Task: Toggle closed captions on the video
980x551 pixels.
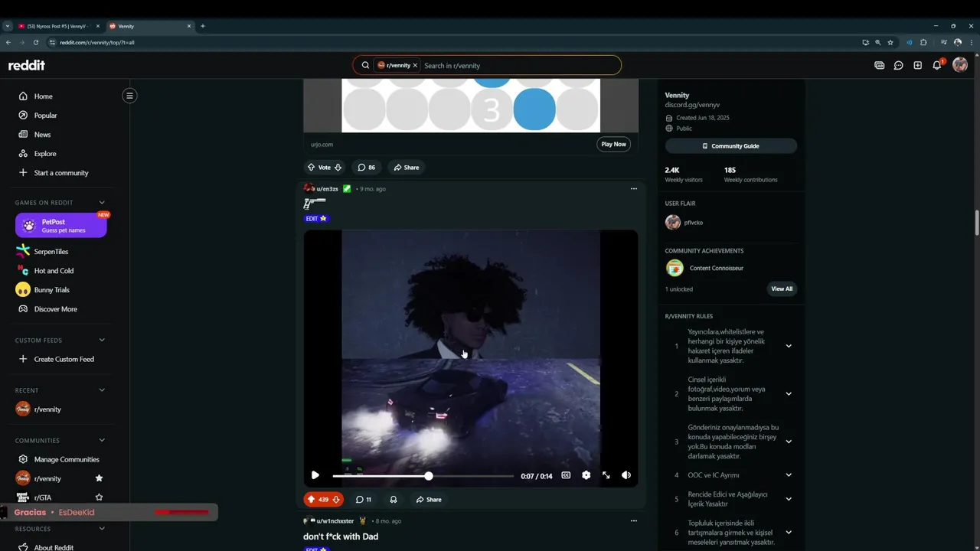Action: pyautogui.click(x=566, y=475)
